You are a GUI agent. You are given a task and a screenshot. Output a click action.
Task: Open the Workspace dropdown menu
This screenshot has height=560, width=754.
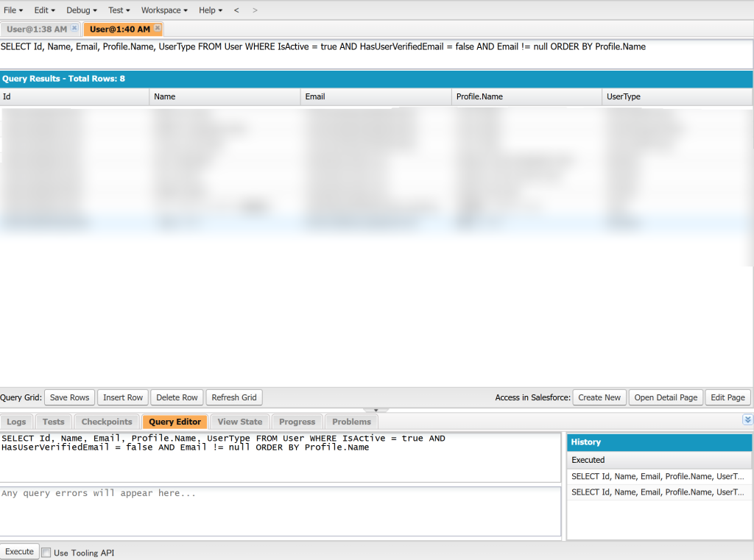[x=163, y=10]
